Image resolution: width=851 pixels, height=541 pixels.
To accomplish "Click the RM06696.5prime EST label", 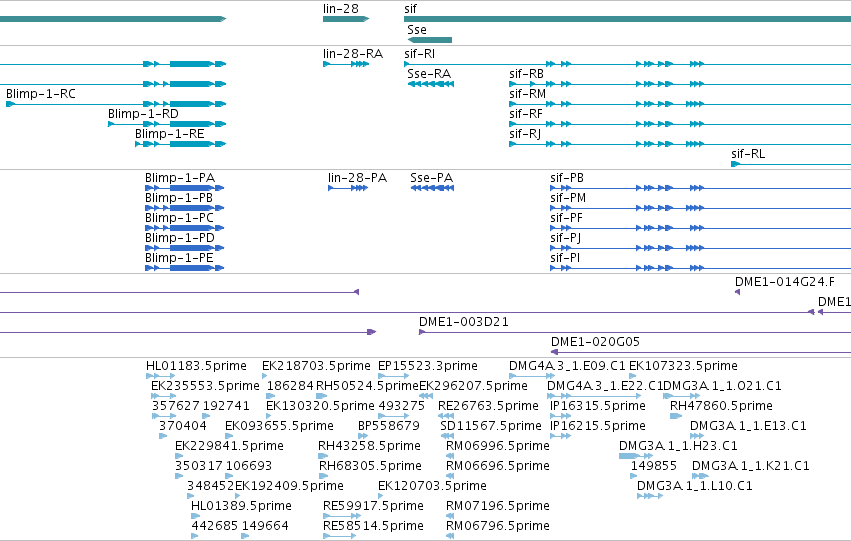I will (498, 467).
